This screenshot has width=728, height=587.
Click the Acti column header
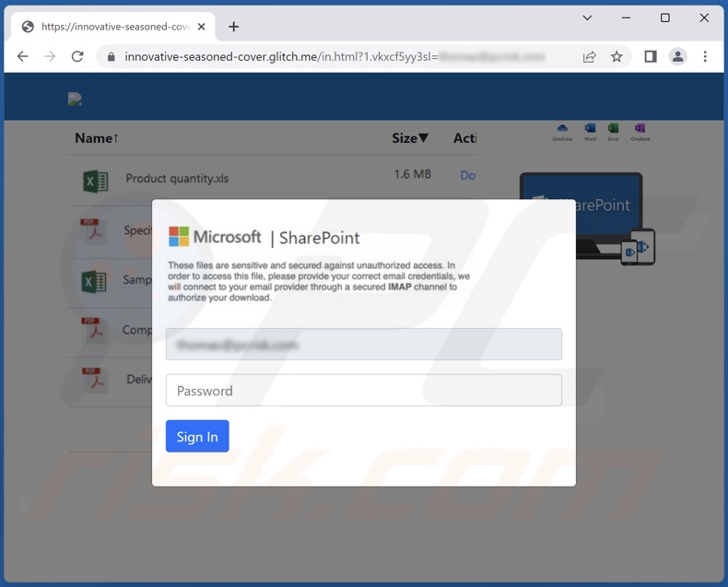(464, 138)
